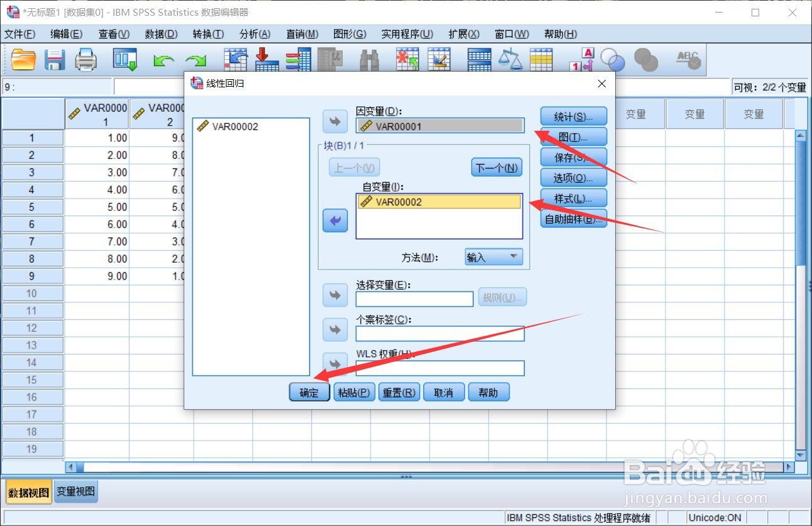Click the Find binoculars icon

[369, 60]
